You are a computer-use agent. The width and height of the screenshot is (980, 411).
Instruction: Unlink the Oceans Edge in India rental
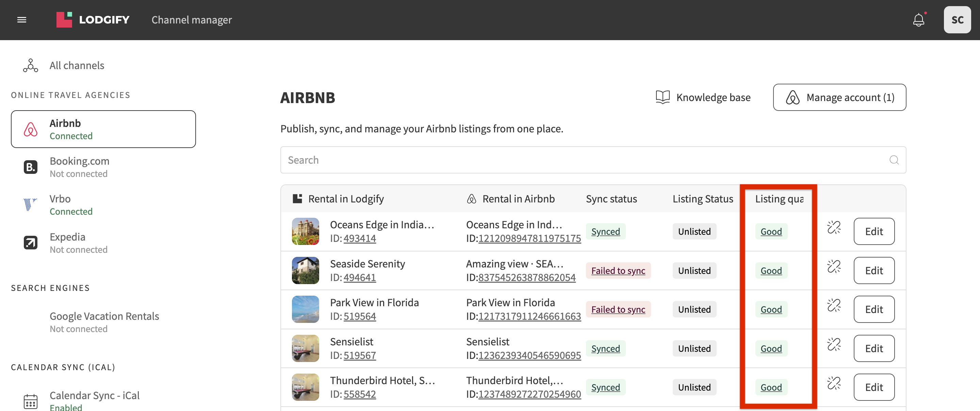834,228
